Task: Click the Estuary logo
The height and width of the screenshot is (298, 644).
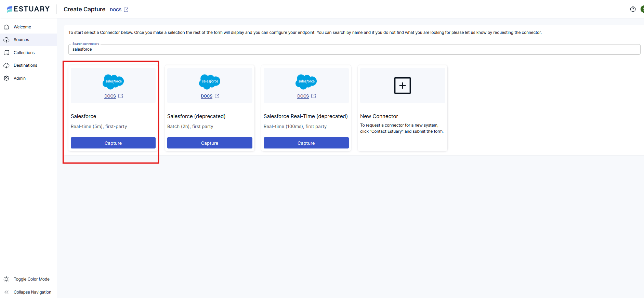Action: pos(28,9)
